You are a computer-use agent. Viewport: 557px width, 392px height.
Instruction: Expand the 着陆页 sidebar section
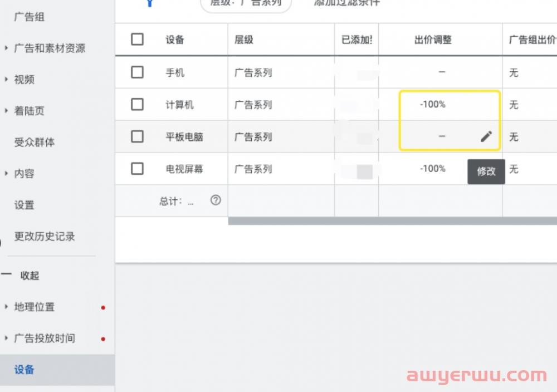(6, 111)
